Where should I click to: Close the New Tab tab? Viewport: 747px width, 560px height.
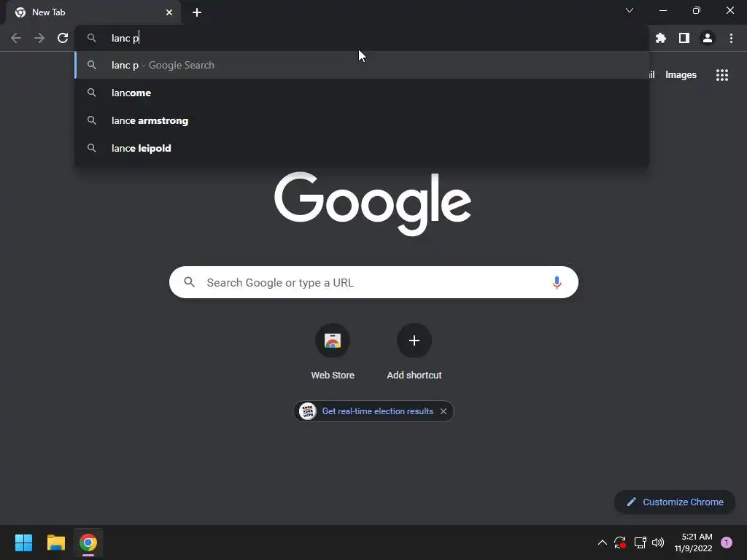pyautogui.click(x=169, y=12)
